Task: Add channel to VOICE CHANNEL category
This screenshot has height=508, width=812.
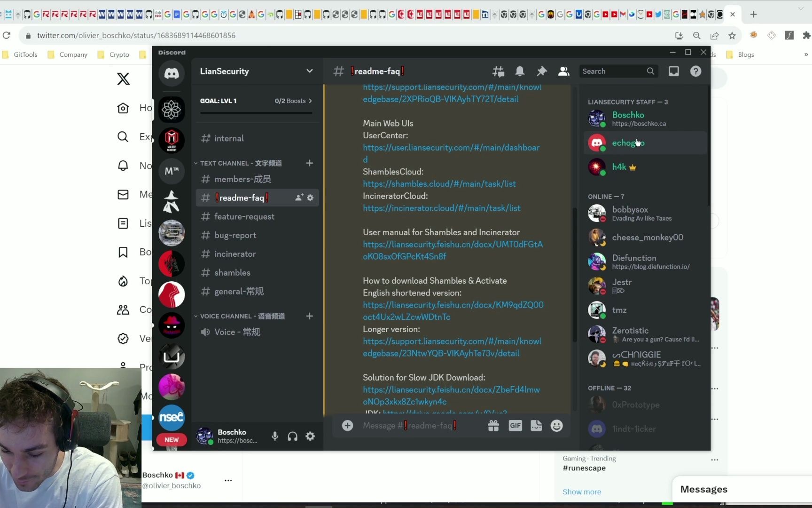Action: click(309, 316)
